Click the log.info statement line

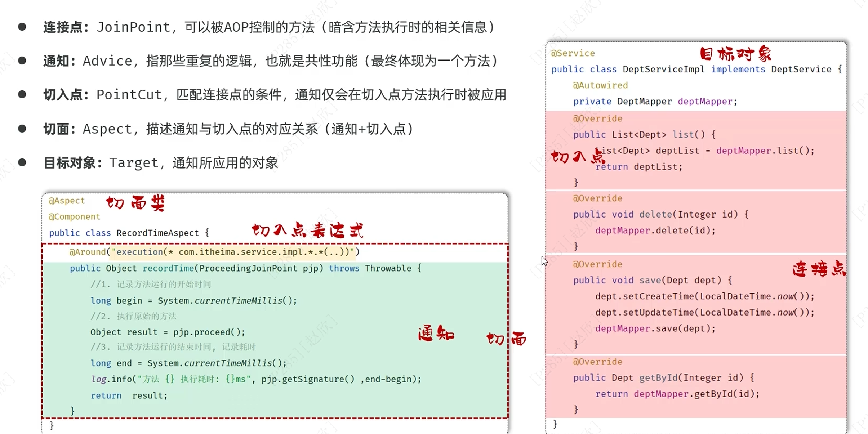[256, 379]
